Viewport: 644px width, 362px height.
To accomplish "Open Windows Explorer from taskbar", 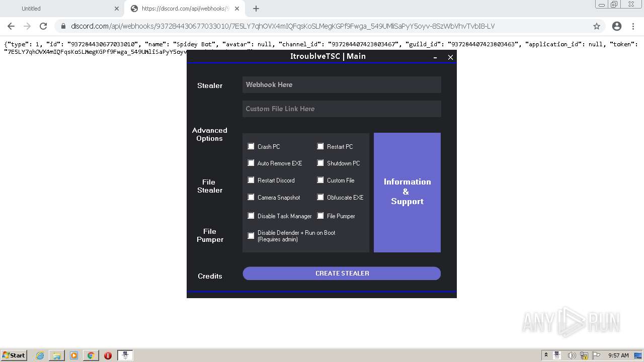I will 57,355.
